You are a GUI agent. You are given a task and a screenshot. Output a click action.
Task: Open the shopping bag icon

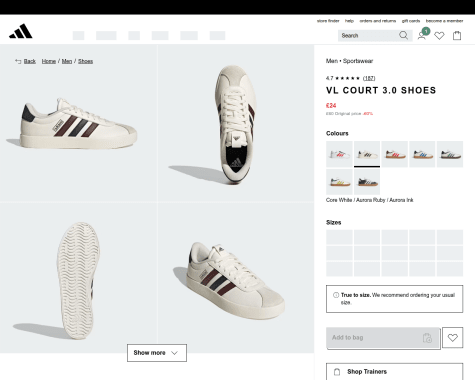[457, 35]
